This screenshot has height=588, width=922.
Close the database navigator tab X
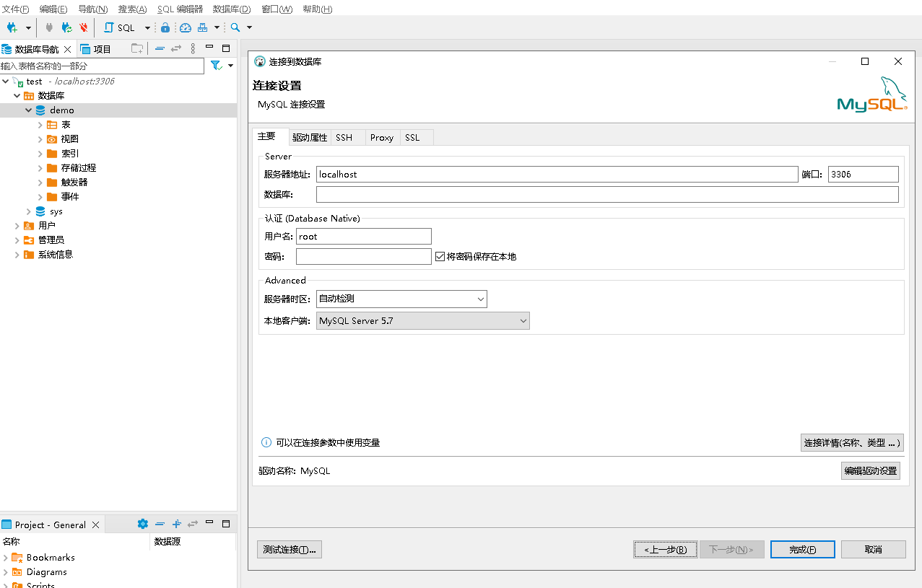(67, 49)
